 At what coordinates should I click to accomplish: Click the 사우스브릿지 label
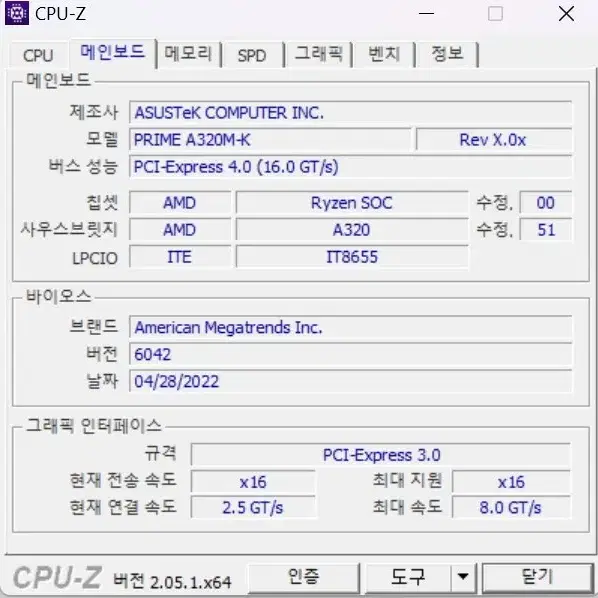pyautogui.click(x=69, y=229)
